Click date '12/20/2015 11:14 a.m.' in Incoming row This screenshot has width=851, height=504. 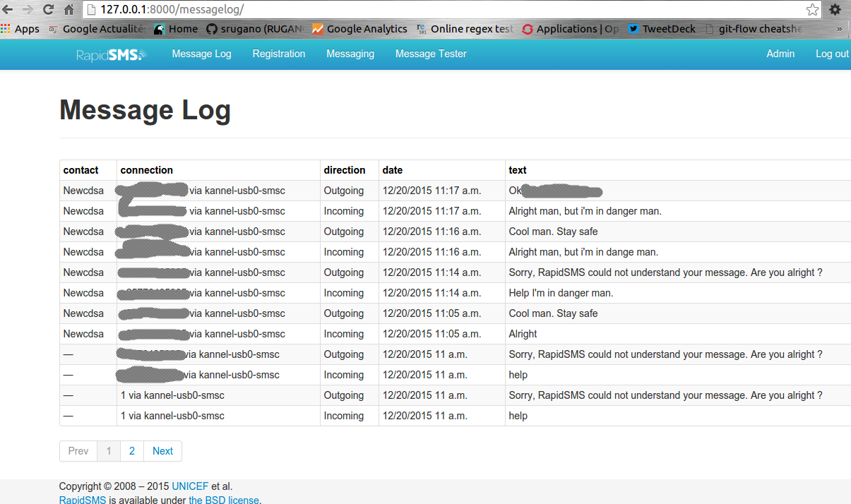point(432,293)
